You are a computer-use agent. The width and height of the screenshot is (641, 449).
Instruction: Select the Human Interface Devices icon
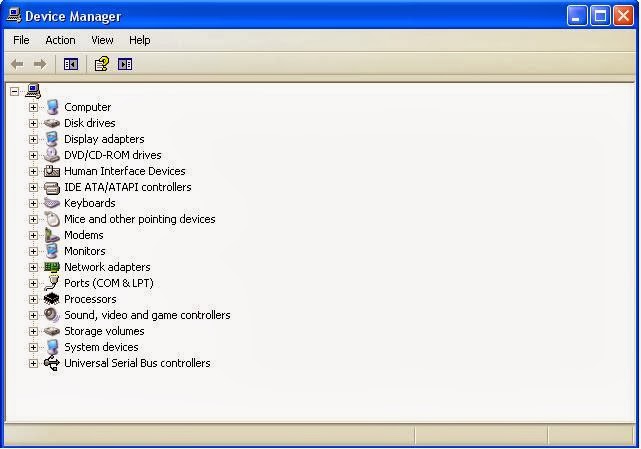(x=52, y=171)
